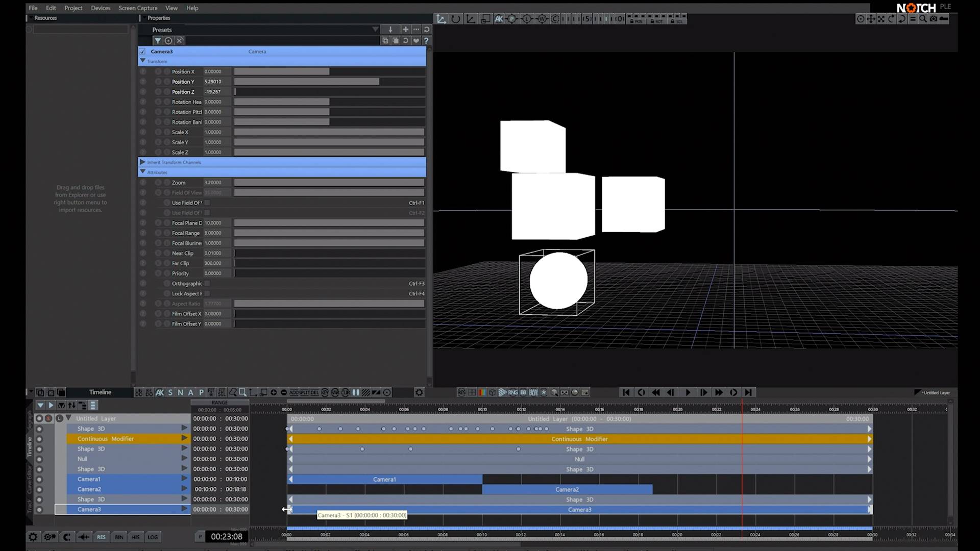Click the Far Clip value field

pos(217,263)
